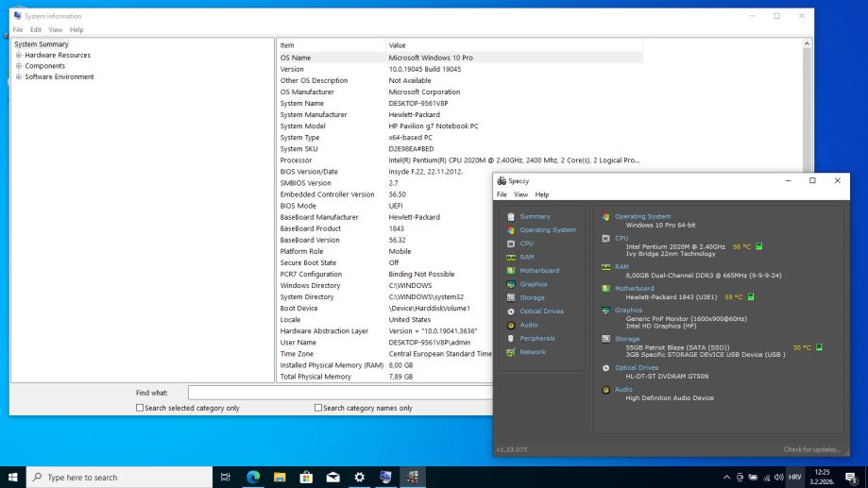Click Operating System icon in Speccy summary pane
Screen dimensions: 868x488
tap(605, 217)
